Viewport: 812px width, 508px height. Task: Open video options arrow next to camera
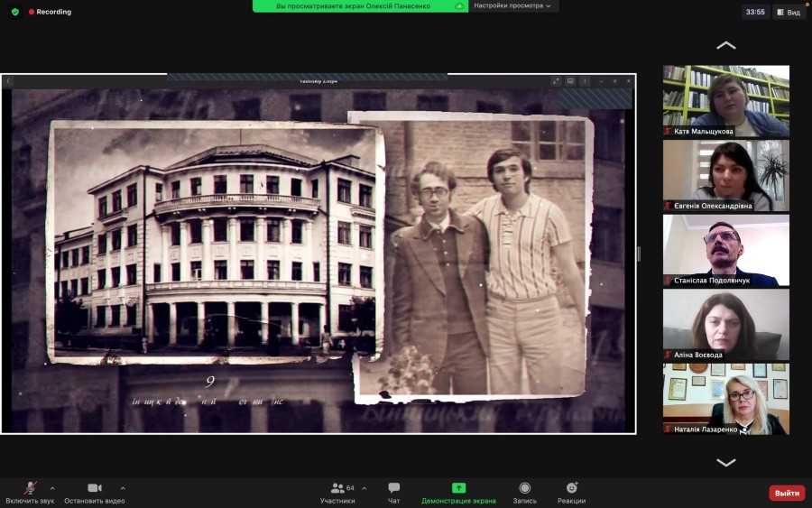click(123, 488)
